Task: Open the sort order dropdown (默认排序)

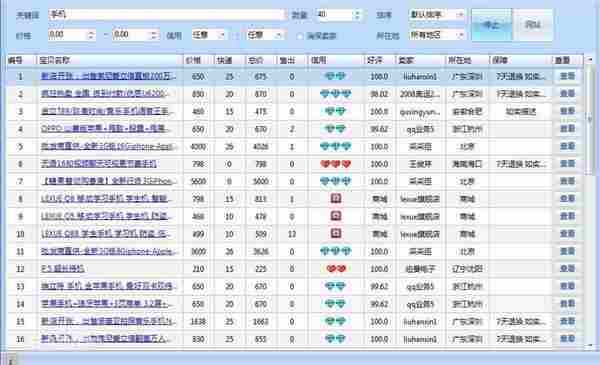Action: coord(437,15)
